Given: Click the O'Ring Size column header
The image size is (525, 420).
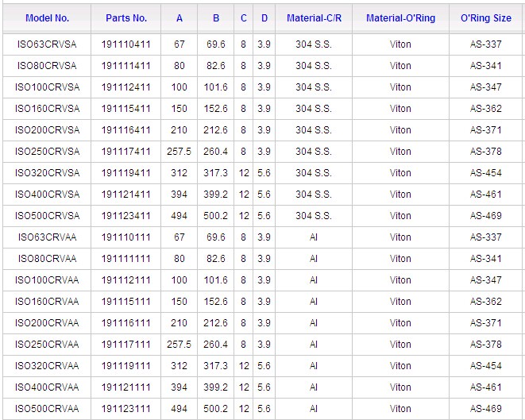Looking at the screenshot, I should point(485,17).
